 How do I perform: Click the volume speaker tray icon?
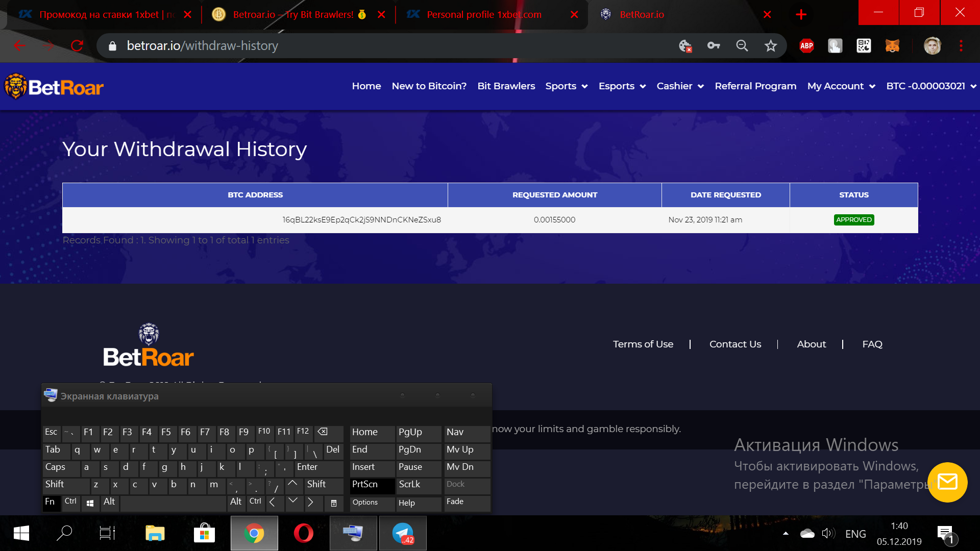click(828, 534)
